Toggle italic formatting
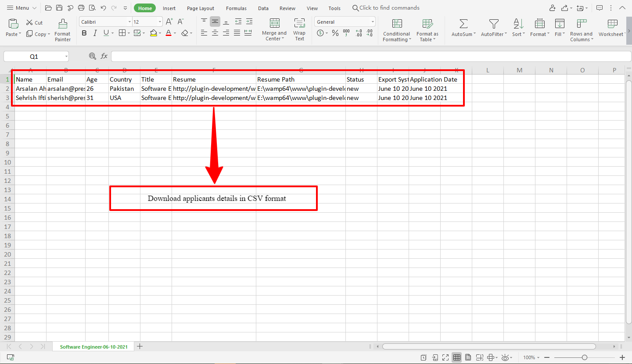 click(95, 32)
